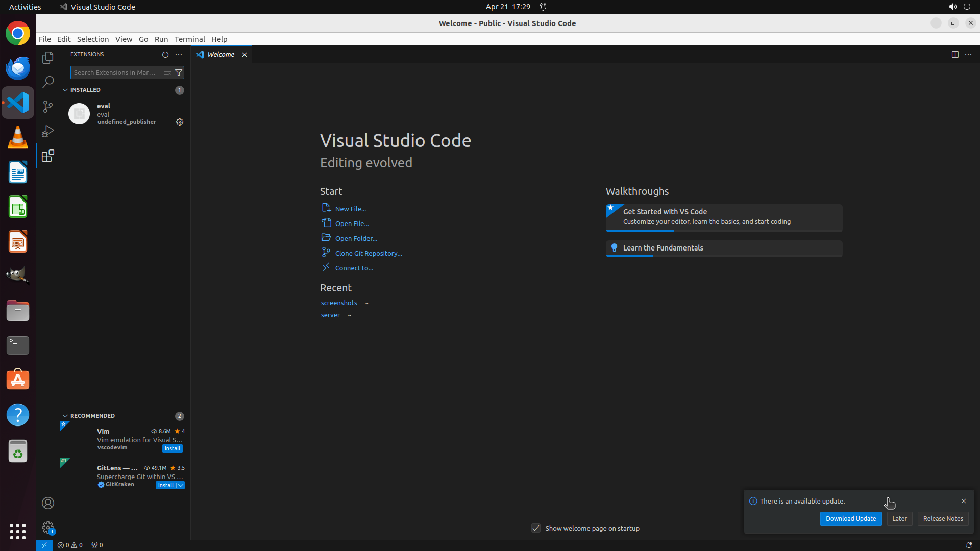Collapse the RECOMMENDED extensions section
Image resolution: width=980 pixels, height=551 pixels.
(x=65, y=416)
